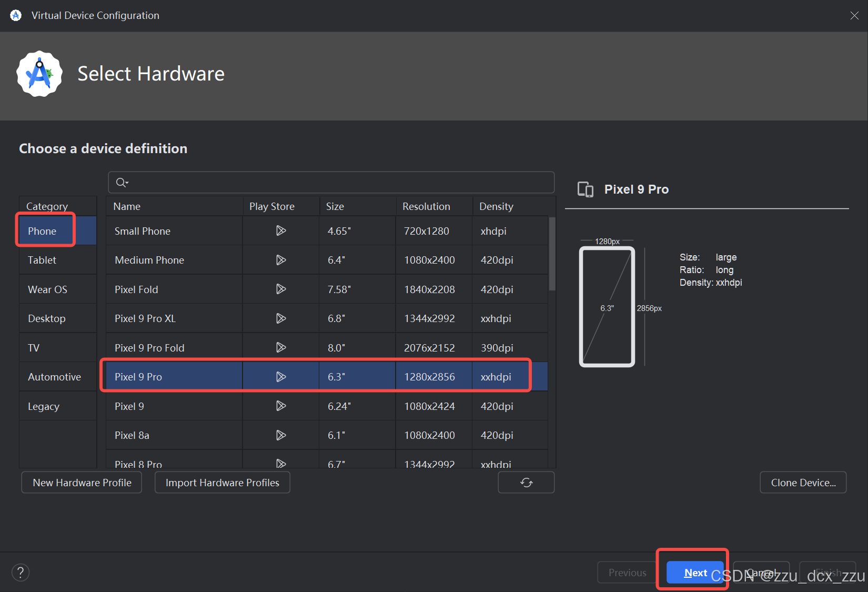Click the refresh device list button

[x=526, y=483]
